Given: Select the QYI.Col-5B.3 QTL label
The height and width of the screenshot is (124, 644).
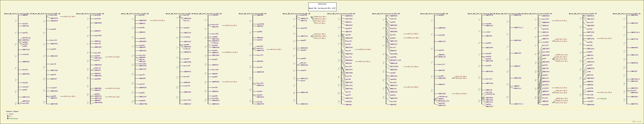Looking at the screenshot, I should coord(413,87).
